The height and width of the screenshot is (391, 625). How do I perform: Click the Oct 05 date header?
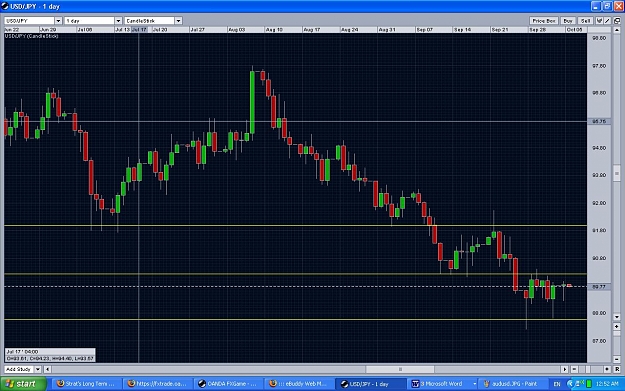point(574,29)
